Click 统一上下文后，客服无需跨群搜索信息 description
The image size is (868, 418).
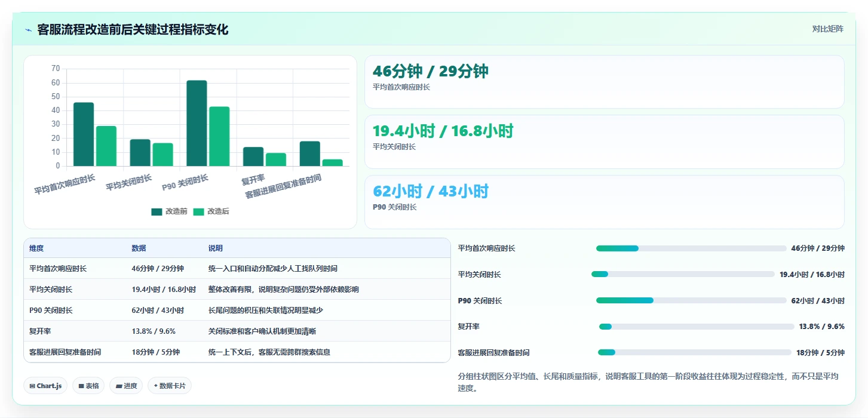269,352
